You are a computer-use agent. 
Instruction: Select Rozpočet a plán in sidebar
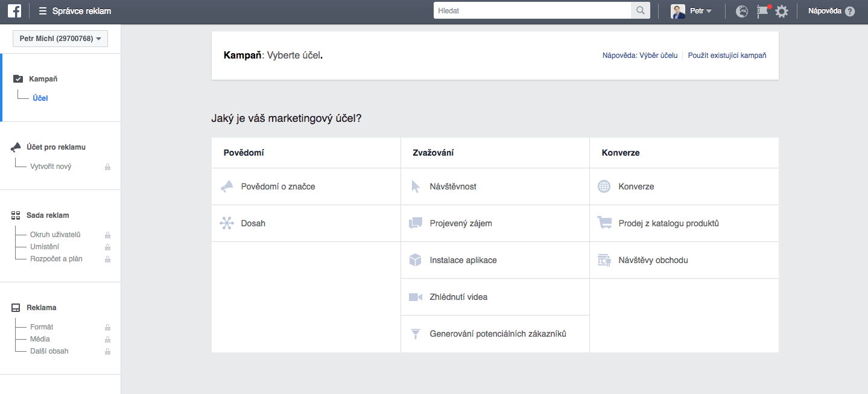(56, 259)
